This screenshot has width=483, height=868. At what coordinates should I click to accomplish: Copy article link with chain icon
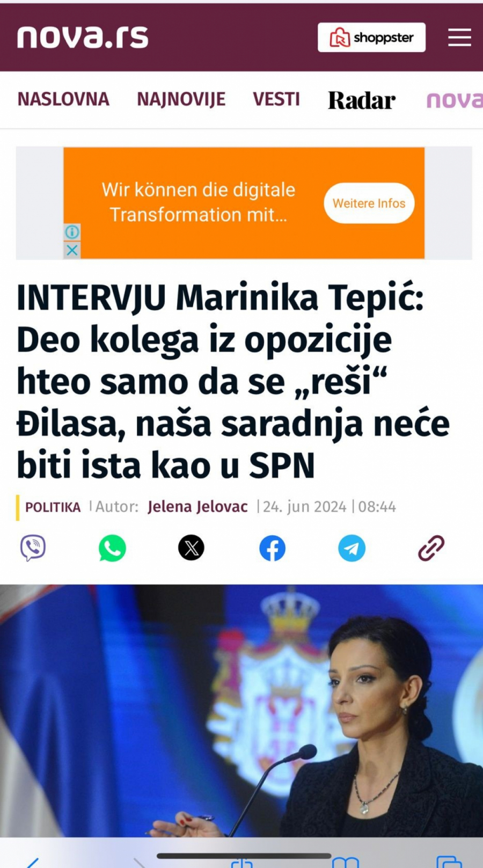click(431, 548)
